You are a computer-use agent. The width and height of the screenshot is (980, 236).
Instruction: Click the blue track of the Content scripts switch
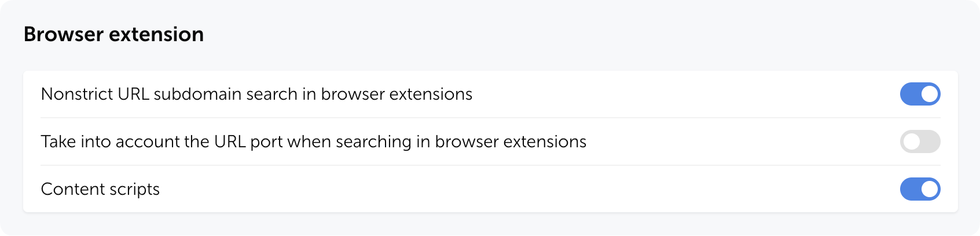click(x=909, y=189)
